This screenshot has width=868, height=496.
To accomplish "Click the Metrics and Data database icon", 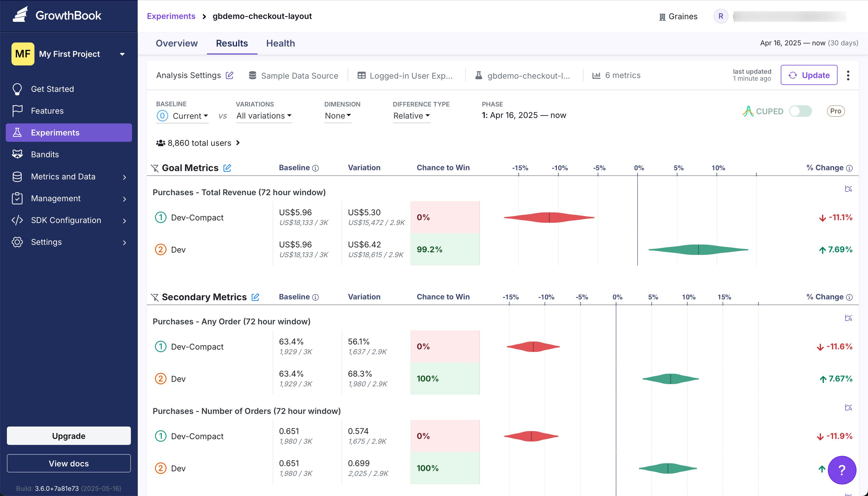I will point(18,177).
